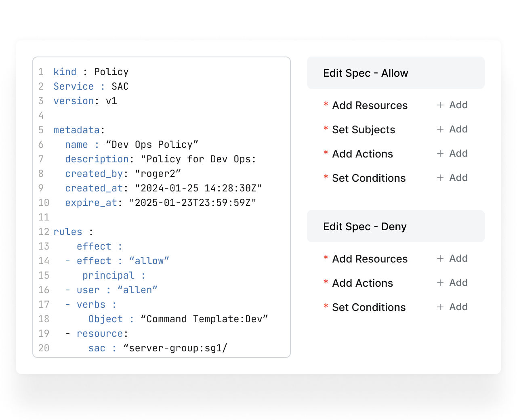Collapse the Edit Spec - Deny section header
Viewport: 517px width, 420px height.
pyautogui.click(x=395, y=227)
